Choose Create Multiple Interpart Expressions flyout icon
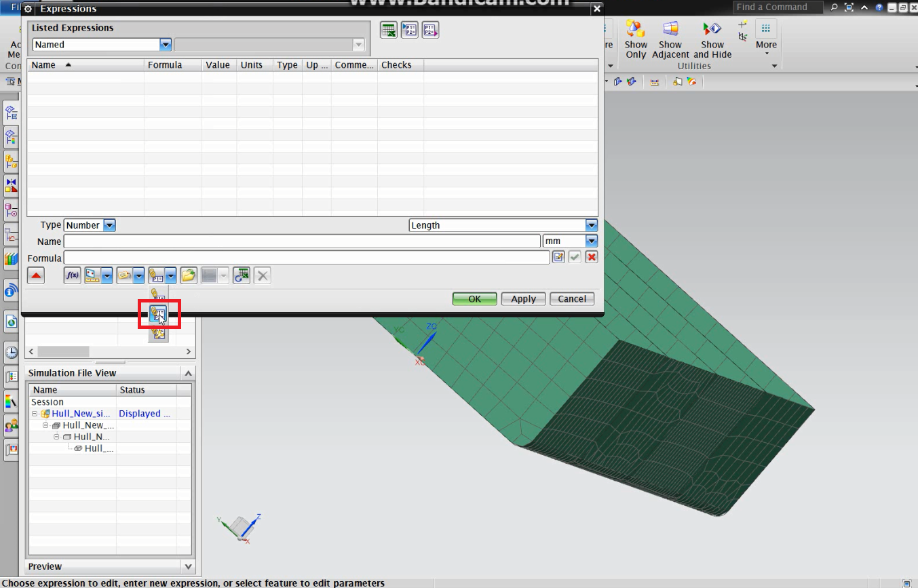Screen dimensions: 918x588 [158, 314]
